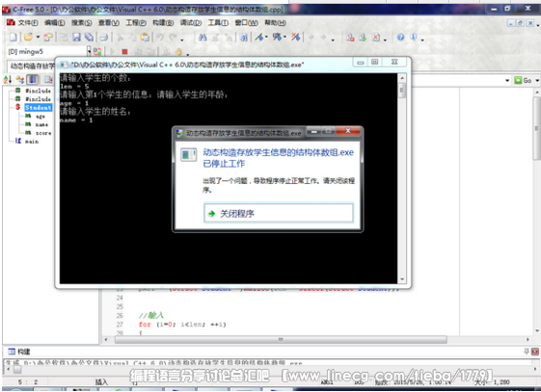Open the dropdown arrow left of Go
Screen dimensions: 541x392
point(507,81)
